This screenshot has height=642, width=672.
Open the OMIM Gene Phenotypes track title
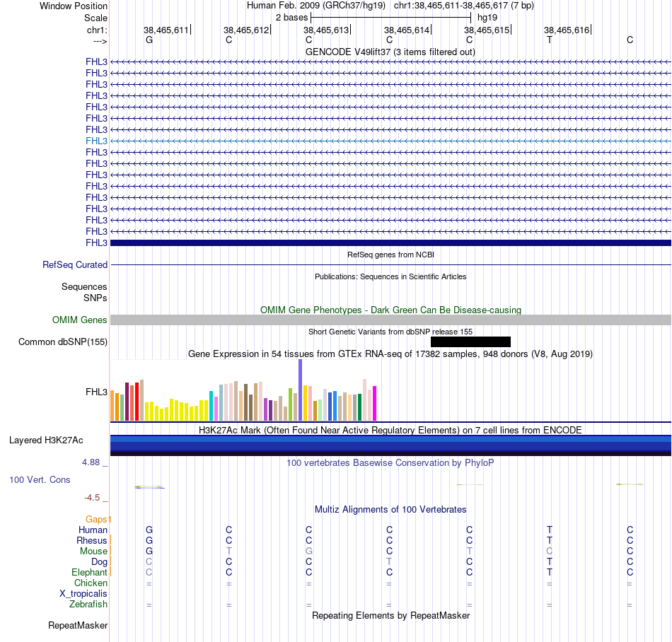coord(390,310)
